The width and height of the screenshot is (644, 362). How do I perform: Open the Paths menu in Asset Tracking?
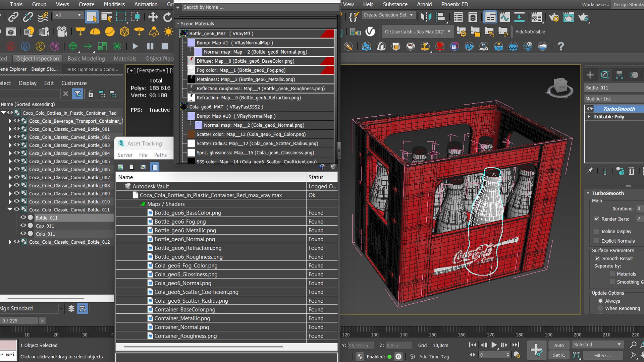point(160,155)
